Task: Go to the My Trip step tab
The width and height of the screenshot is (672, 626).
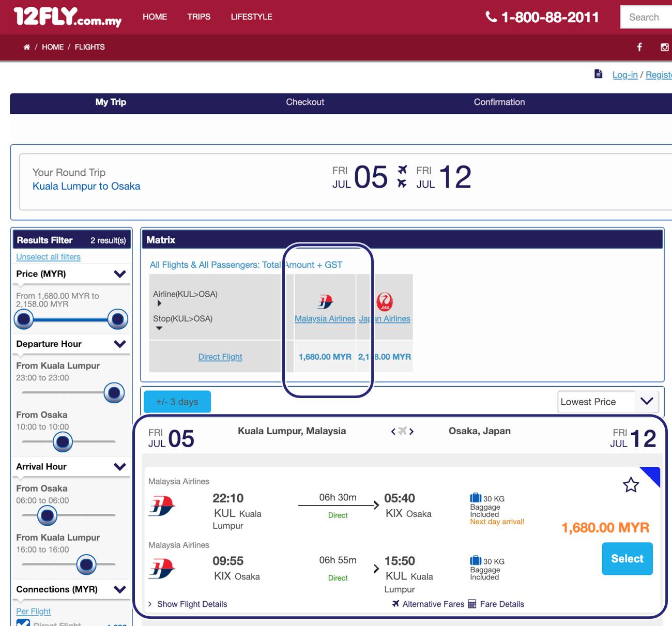Action: [111, 102]
